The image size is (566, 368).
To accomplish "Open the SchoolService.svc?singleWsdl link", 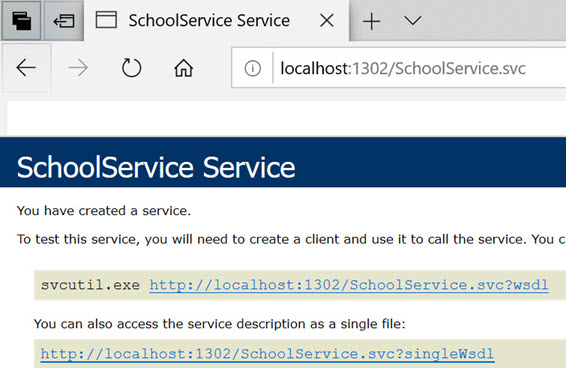I will [267, 354].
